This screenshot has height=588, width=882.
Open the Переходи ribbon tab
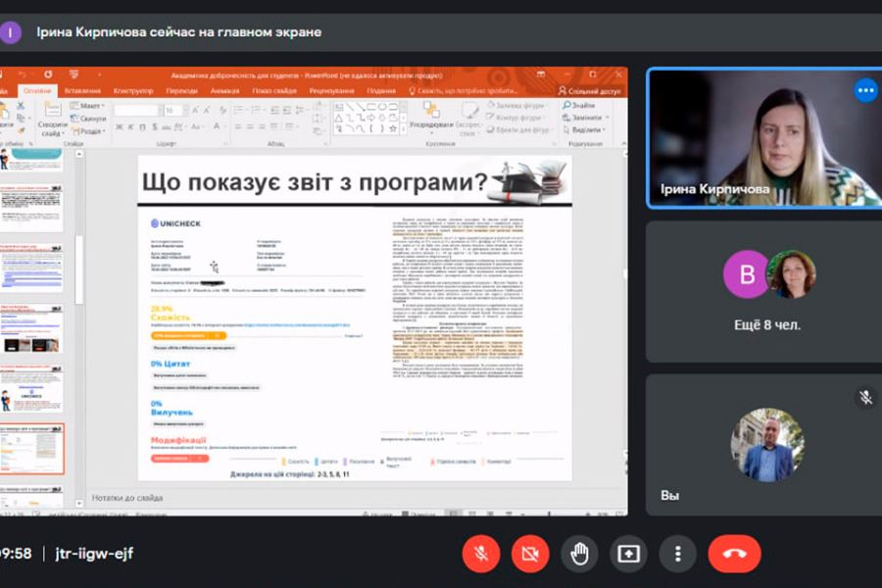tap(181, 90)
